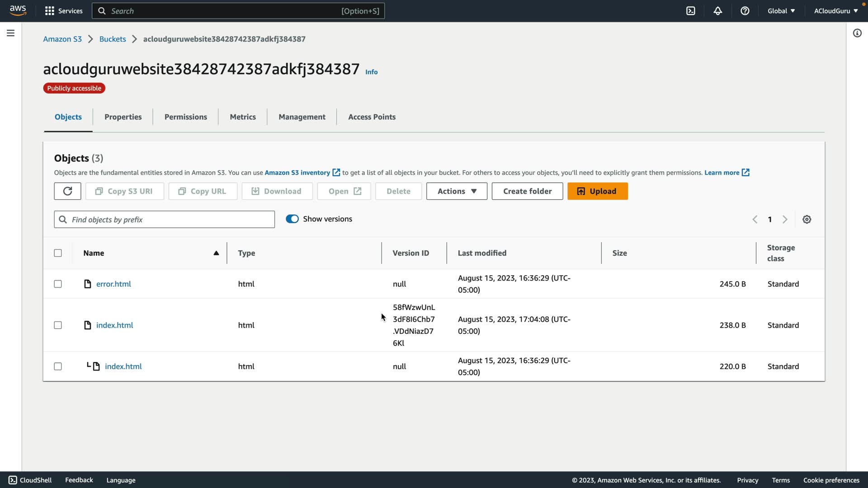Open the hamburger side navigation menu

pyautogui.click(x=10, y=33)
